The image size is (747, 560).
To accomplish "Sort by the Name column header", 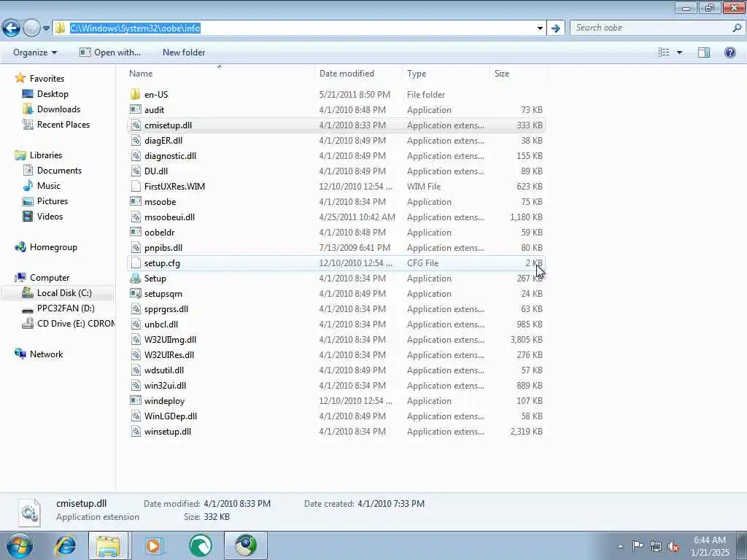I will coord(141,74).
